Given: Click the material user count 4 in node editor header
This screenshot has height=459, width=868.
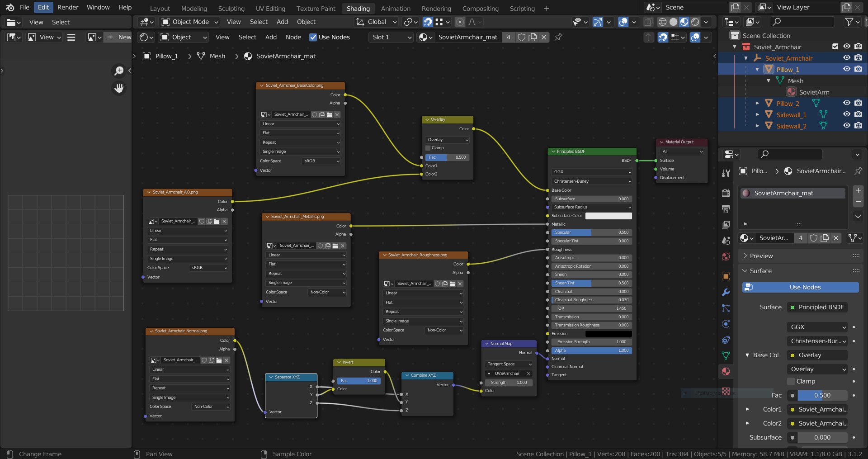Looking at the screenshot, I should pyautogui.click(x=509, y=37).
